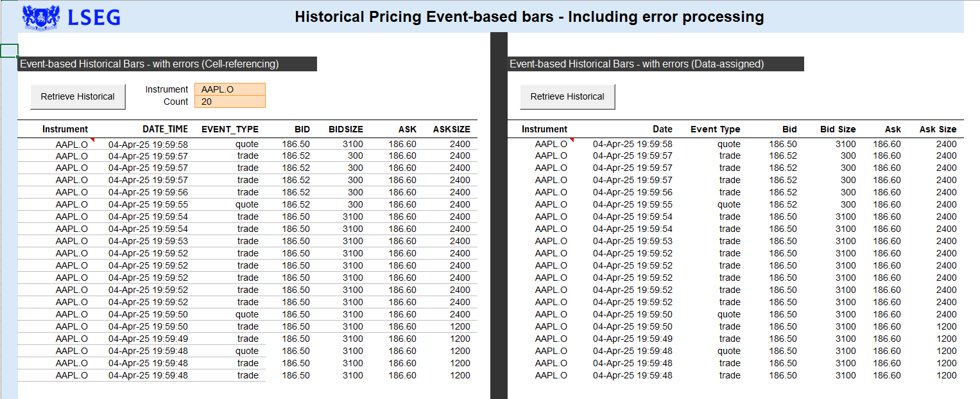This screenshot has width=980, height=399.
Task: Select the 'Bid Size' column header
Action: (x=838, y=129)
